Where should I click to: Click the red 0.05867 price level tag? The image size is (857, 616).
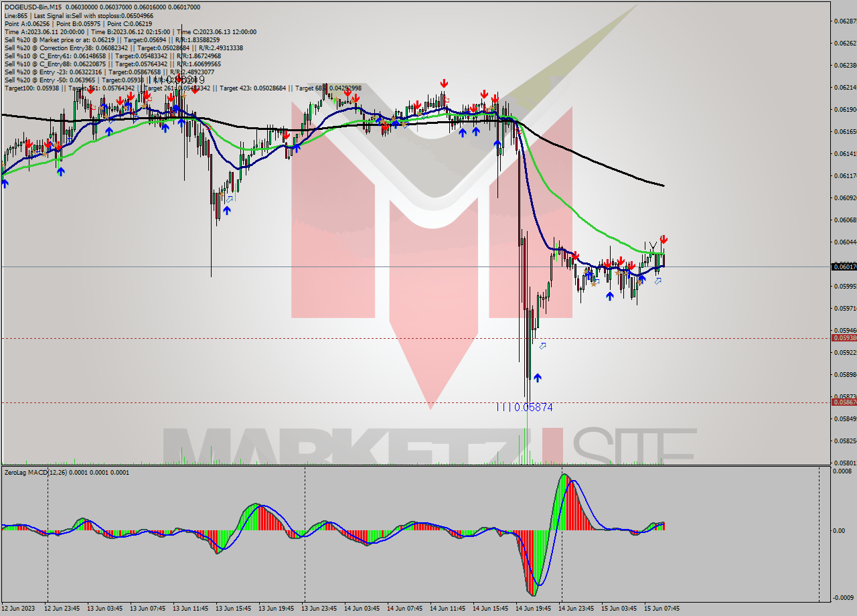click(844, 402)
